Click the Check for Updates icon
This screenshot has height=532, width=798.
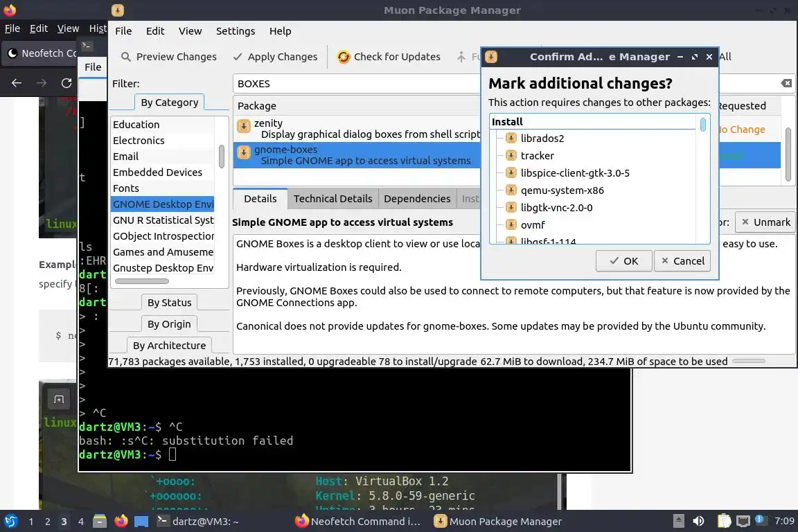pyautogui.click(x=344, y=57)
